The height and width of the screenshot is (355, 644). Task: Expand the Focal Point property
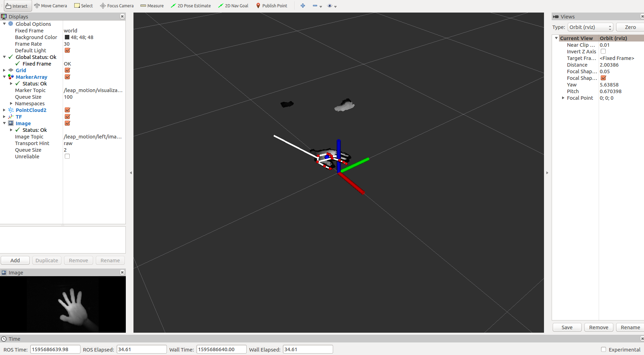[563, 98]
